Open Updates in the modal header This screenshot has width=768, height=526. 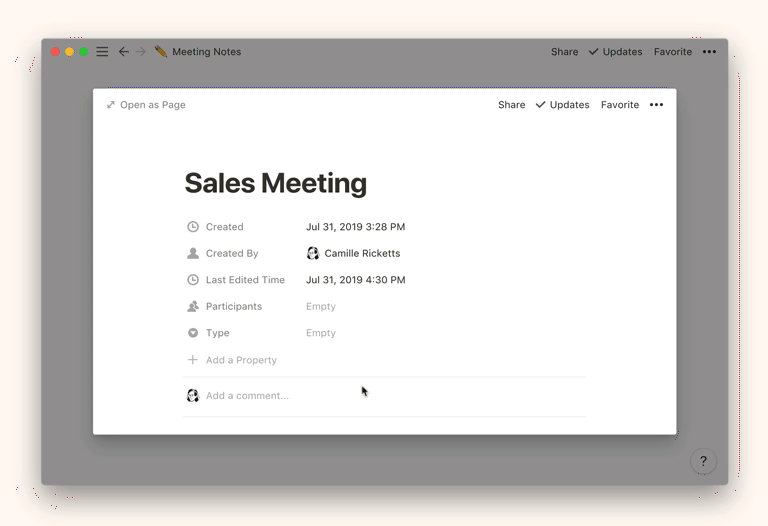pos(562,105)
